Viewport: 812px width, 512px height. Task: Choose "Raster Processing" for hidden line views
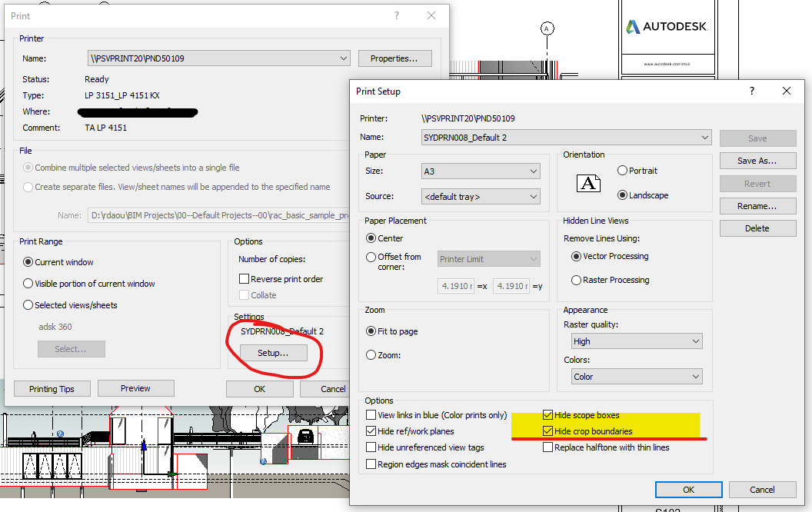click(x=577, y=279)
